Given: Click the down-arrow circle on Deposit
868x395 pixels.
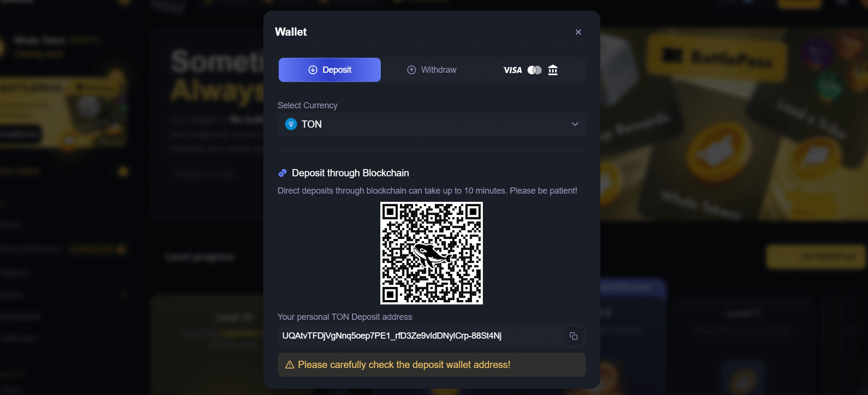Looking at the screenshot, I should point(313,70).
